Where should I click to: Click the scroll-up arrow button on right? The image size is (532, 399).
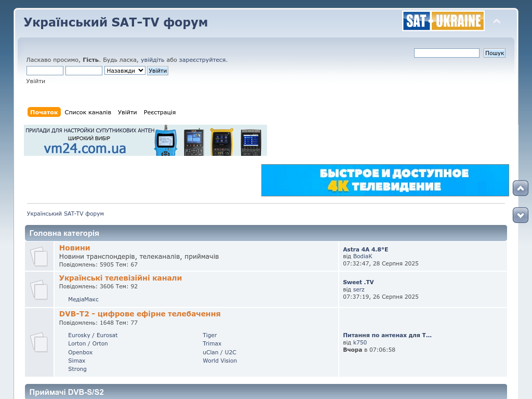coord(520,188)
